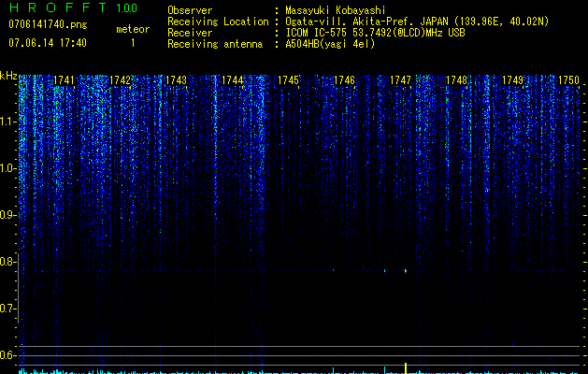The image size is (588, 374).
Task: Click the 1745 time marker
Action: [288, 80]
